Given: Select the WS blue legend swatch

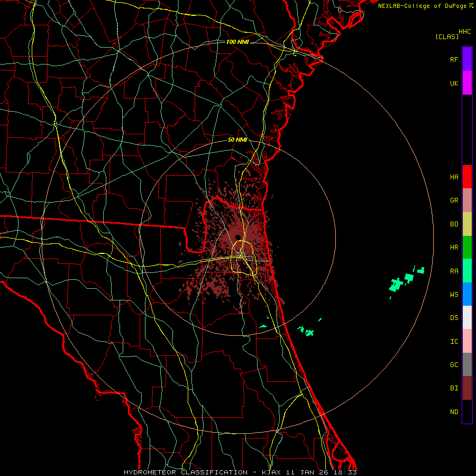Looking at the screenshot, I should [467, 294].
